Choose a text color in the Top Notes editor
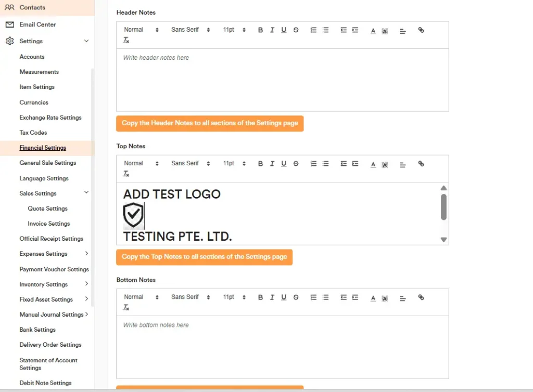The height and width of the screenshot is (392, 533). click(373, 163)
